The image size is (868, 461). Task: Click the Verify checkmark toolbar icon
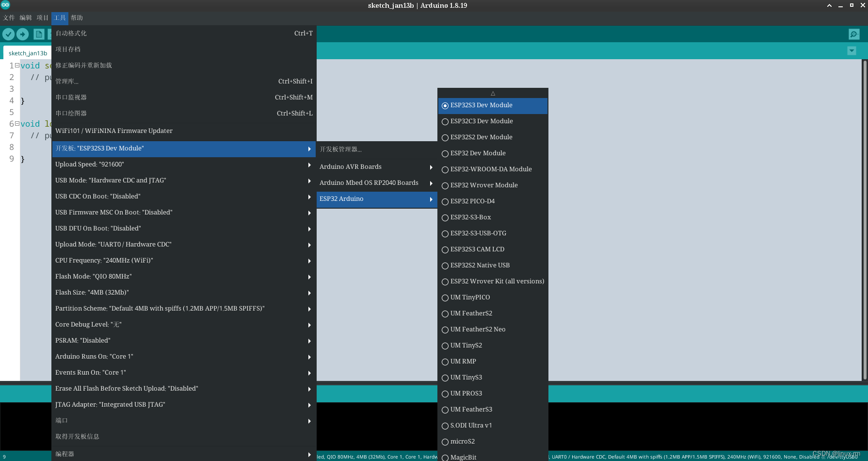click(x=8, y=34)
